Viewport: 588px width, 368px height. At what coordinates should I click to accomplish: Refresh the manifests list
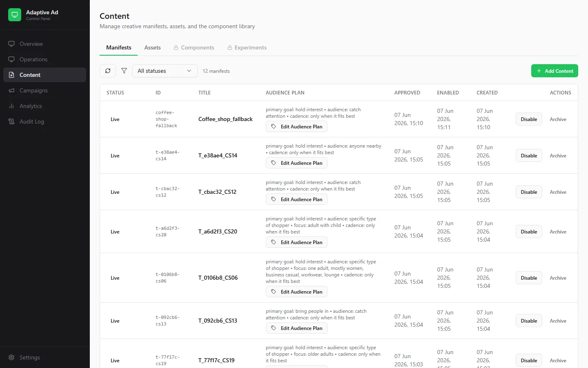pos(108,71)
